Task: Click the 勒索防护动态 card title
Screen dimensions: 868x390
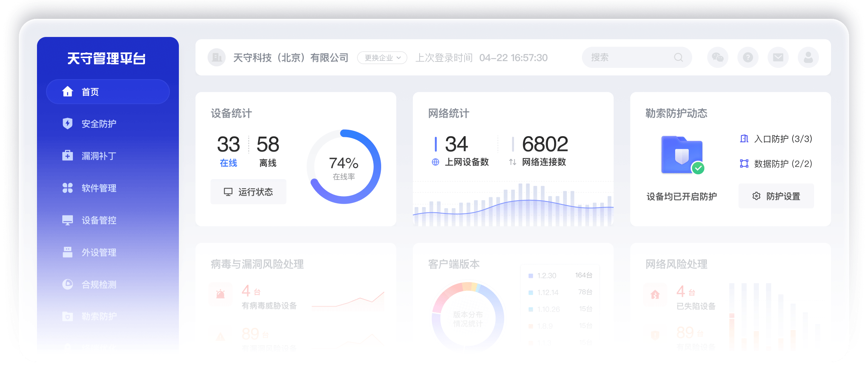Action: tap(676, 113)
